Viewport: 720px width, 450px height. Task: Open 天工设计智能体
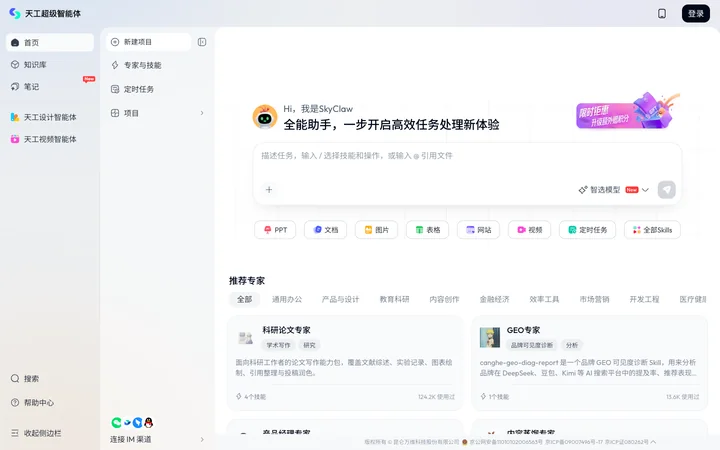50,117
